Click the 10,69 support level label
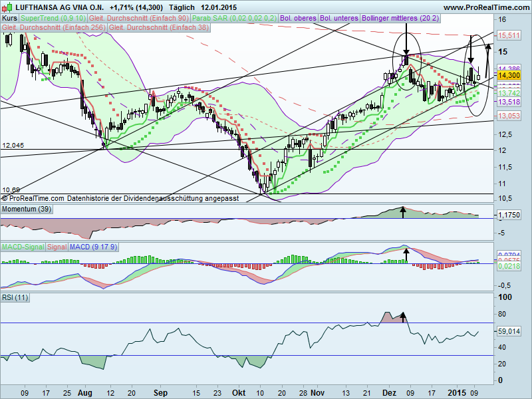 pos(11,190)
